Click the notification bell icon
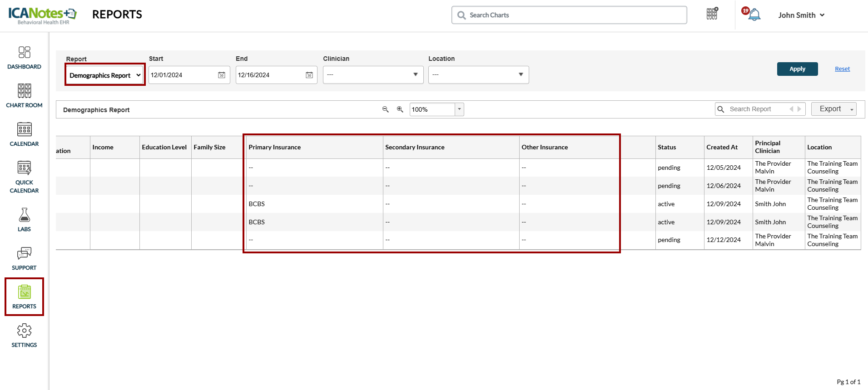 coord(754,15)
